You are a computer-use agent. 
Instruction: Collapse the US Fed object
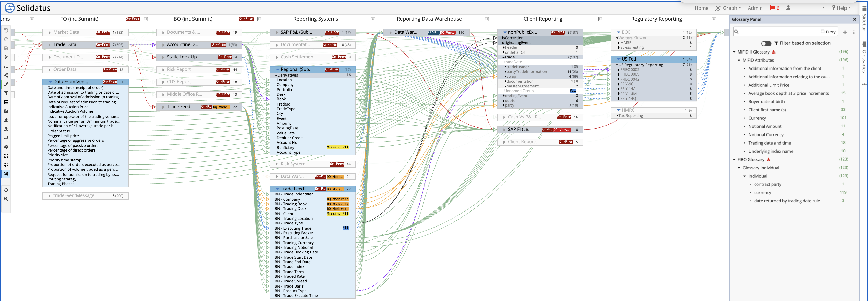[619, 59]
